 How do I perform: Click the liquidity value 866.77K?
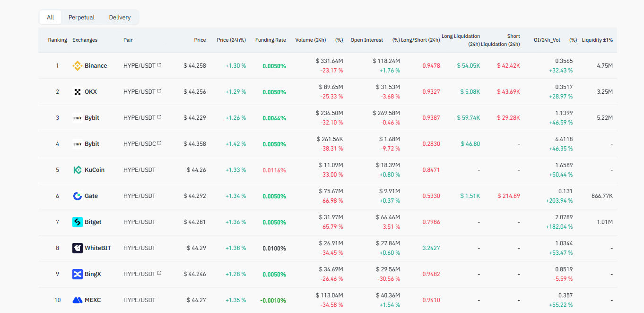(602, 196)
